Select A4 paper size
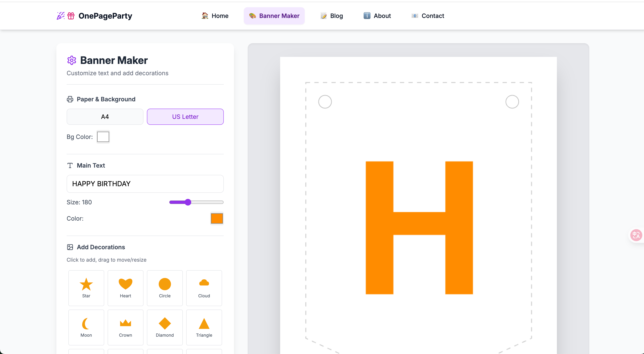This screenshot has width=644, height=354. coord(105,117)
